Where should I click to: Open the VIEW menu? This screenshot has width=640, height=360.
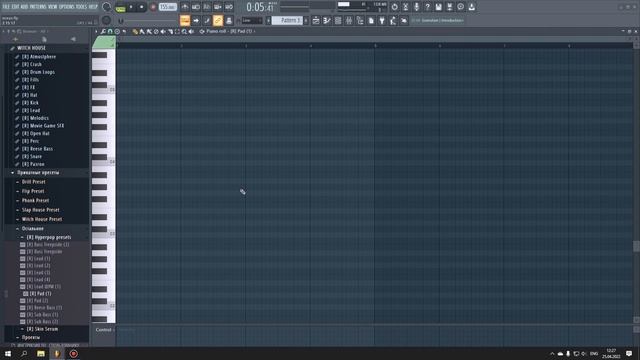click(x=53, y=7)
